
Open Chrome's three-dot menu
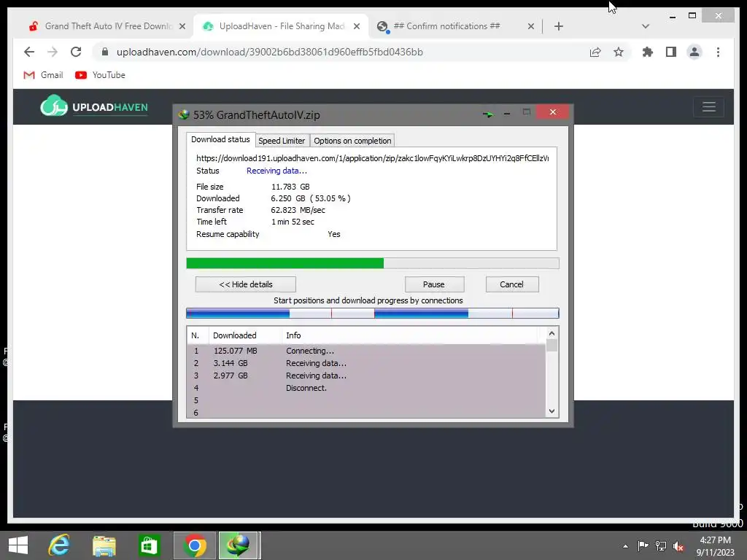click(x=718, y=52)
